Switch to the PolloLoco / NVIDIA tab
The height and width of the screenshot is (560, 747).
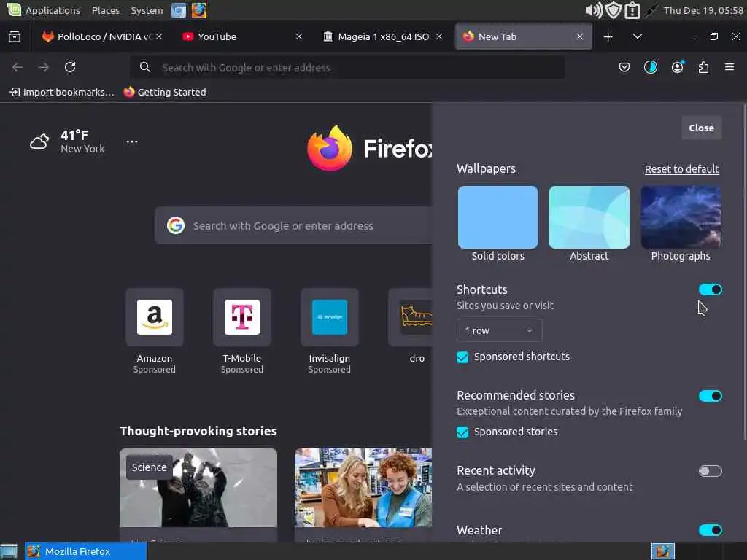(x=101, y=36)
